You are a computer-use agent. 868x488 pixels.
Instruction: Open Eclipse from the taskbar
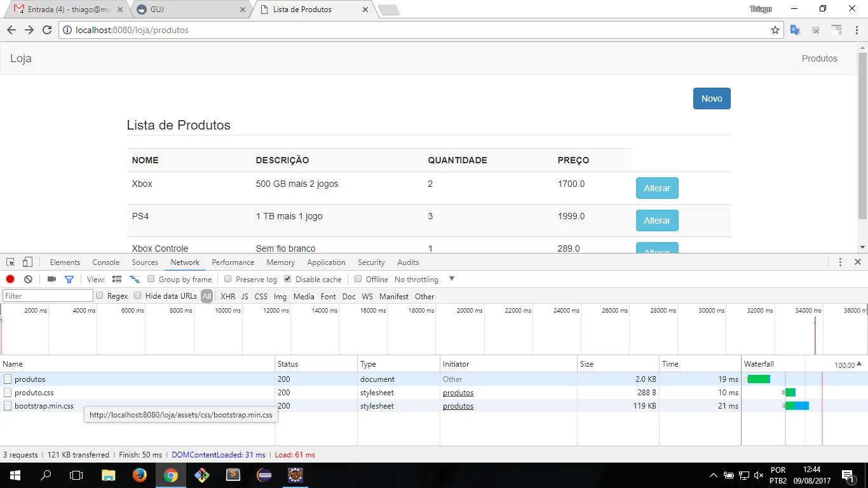264,475
